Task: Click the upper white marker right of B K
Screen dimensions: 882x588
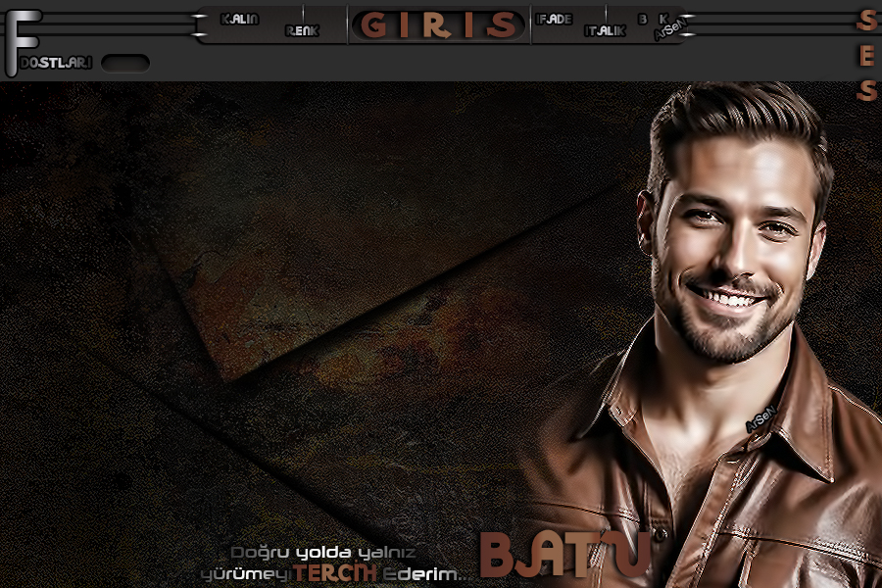Action: point(688,17)
